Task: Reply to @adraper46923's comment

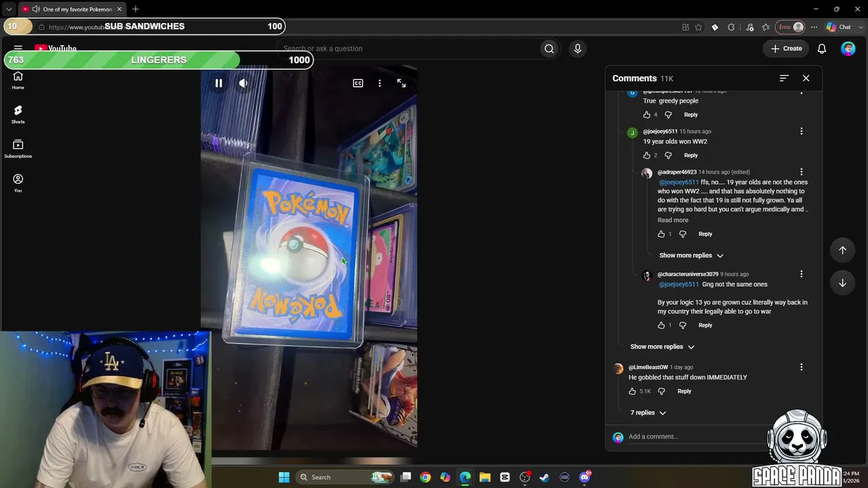Action: 705,235
